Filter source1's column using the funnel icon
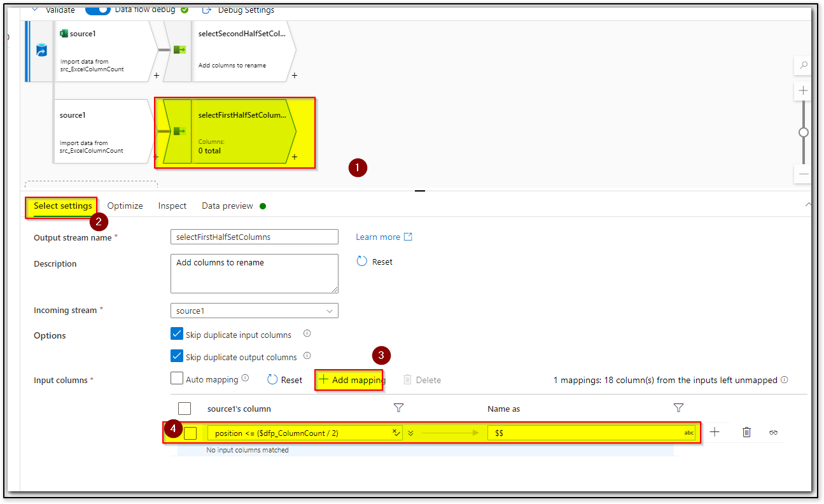824x504 pixels. (398, 408)
